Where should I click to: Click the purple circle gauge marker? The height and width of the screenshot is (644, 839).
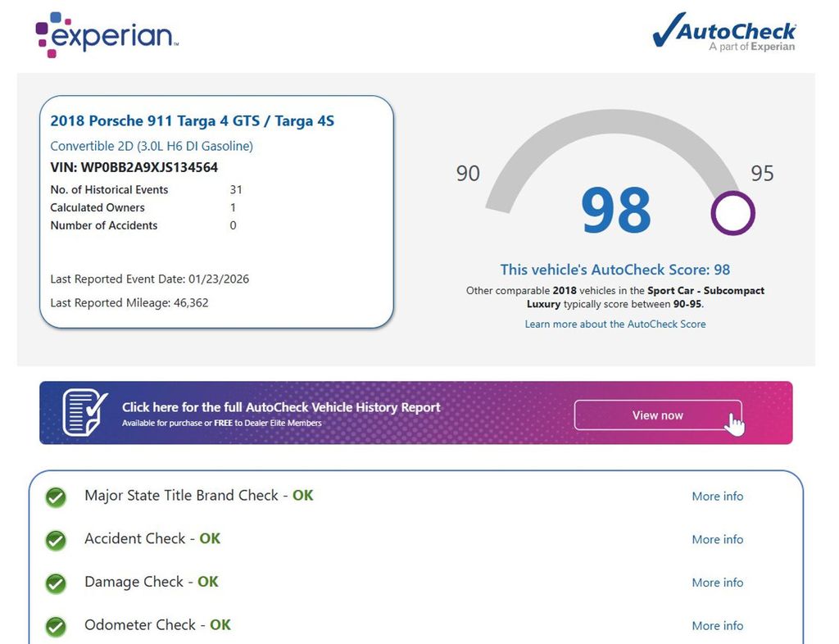click(732, 213)
